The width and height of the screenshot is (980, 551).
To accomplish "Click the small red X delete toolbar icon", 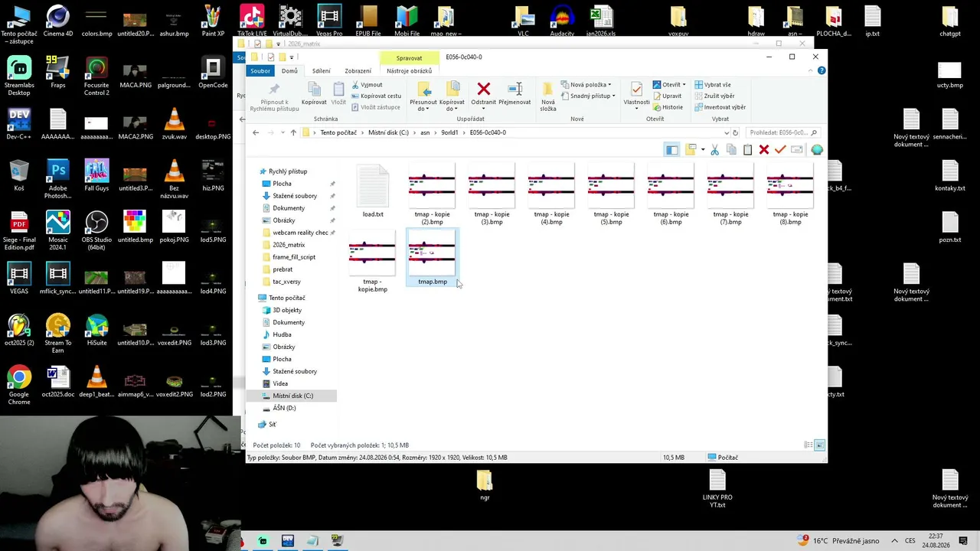I will [764, 150].
